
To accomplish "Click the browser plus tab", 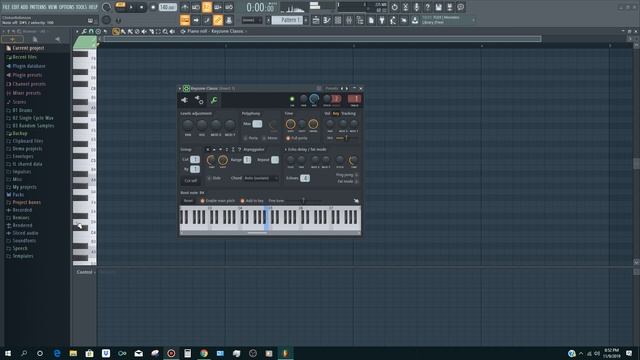I will tap(12, 39).
